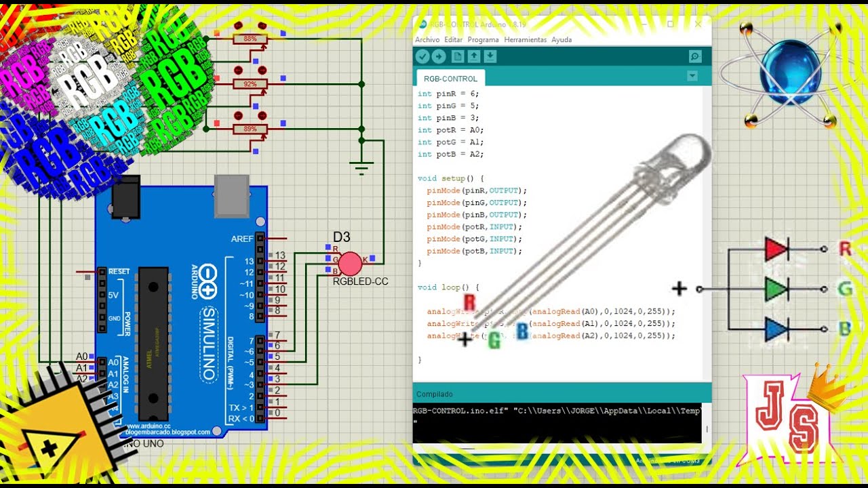868x488 pixels.
Task: Click the code line 'int pinB = 3;'
Action: click(x=448, y=118)
